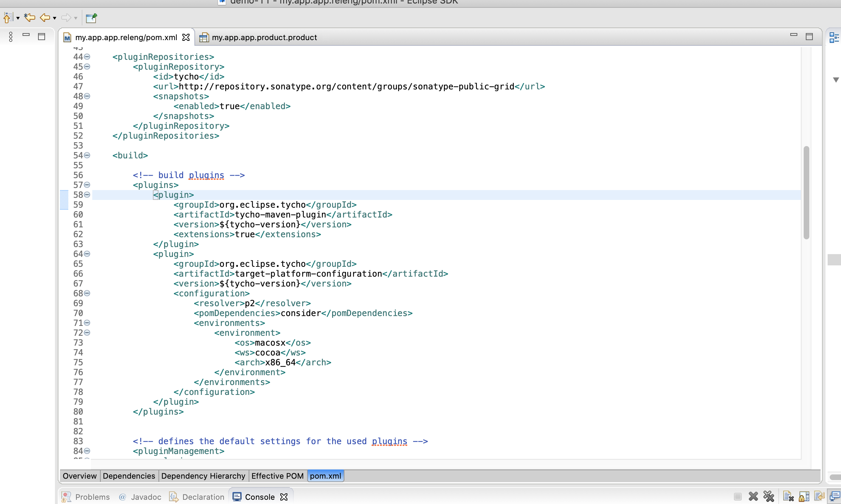Viewport: 841px width, 504px height.
Task: Click the Remove Launch X icon in Console
Action: (x=753, y=497)
